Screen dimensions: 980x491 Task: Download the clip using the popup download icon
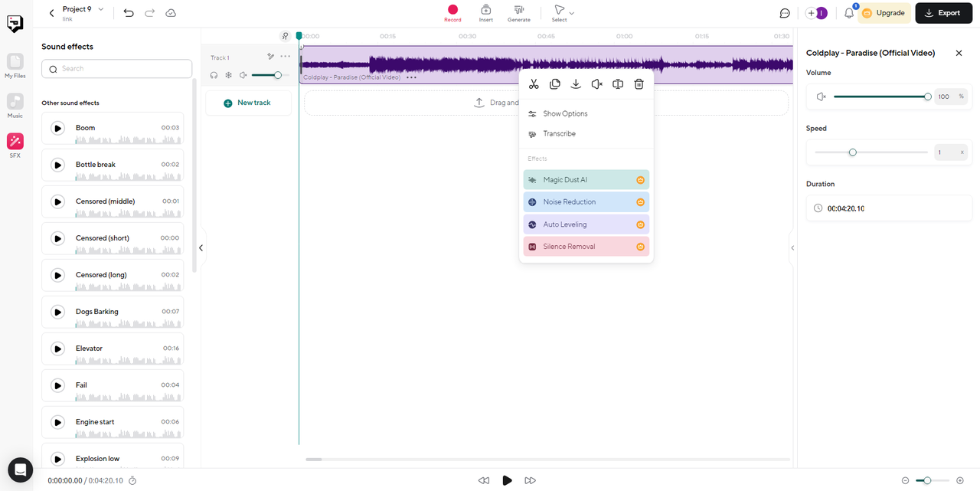coord(576,84)
